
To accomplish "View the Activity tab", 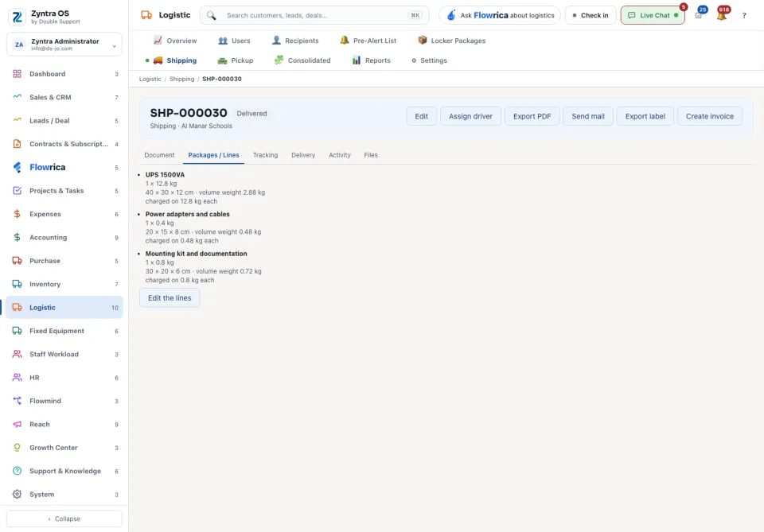I will (x=340, y=155).
